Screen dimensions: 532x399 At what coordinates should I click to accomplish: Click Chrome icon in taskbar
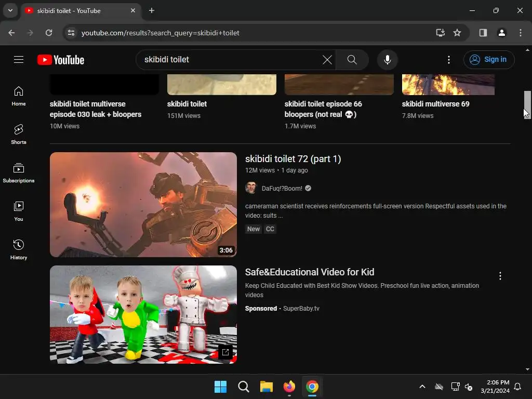click(x=312, y=387)
